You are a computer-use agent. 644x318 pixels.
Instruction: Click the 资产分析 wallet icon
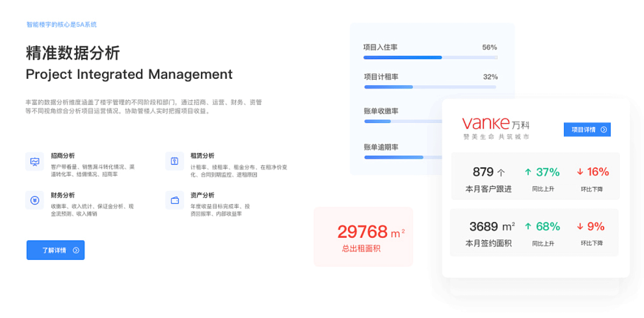click(175, 200)
